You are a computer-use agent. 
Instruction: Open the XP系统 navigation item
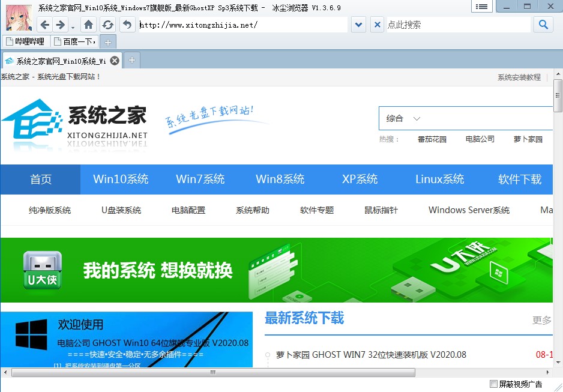click(x=360, y=179)
